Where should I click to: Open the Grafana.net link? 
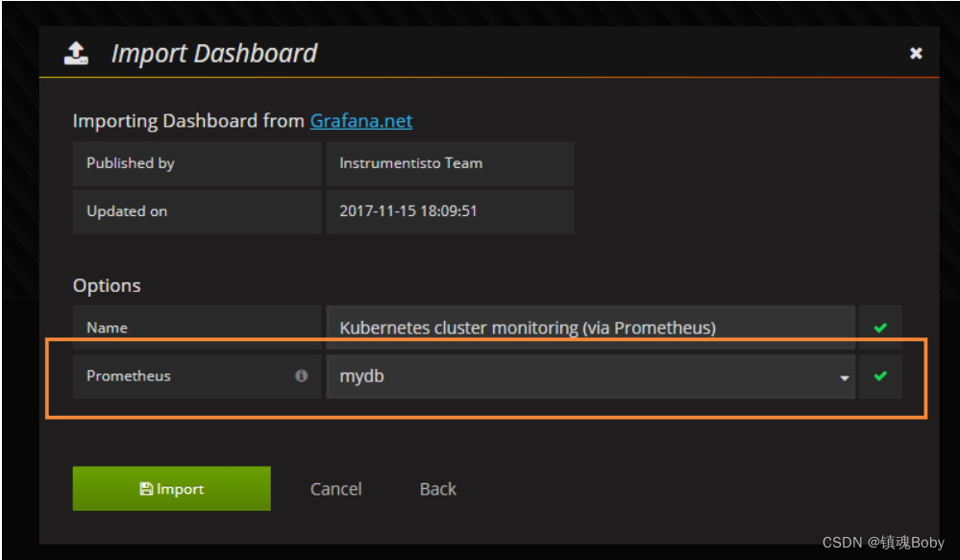point(361,121)
